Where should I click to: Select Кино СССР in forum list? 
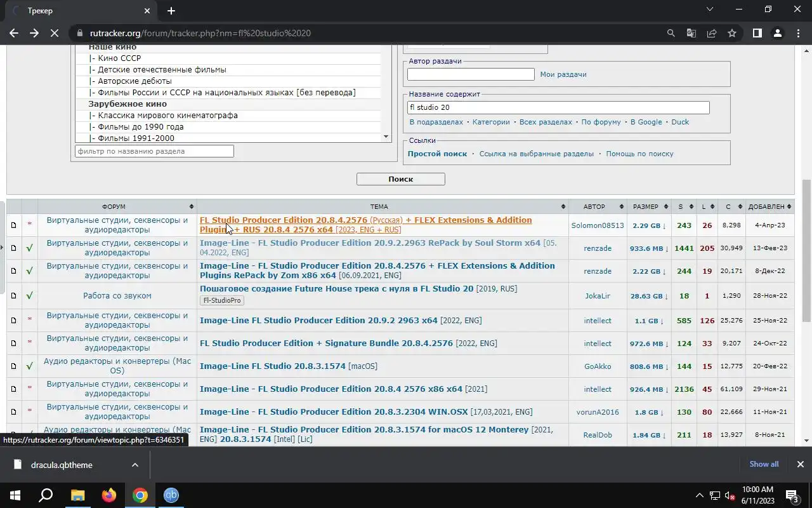point(228,58)
